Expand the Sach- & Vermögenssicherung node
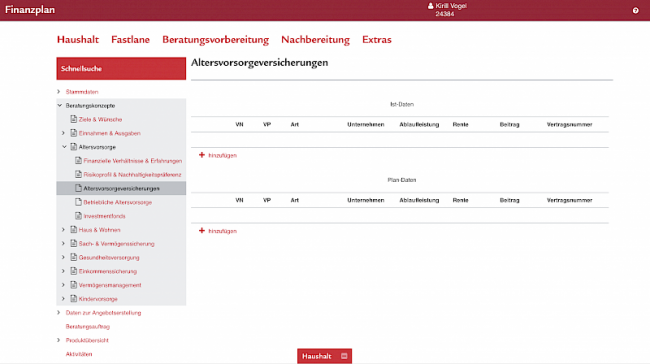This screenshot has height=364, width=650. (x=63, y=243)
